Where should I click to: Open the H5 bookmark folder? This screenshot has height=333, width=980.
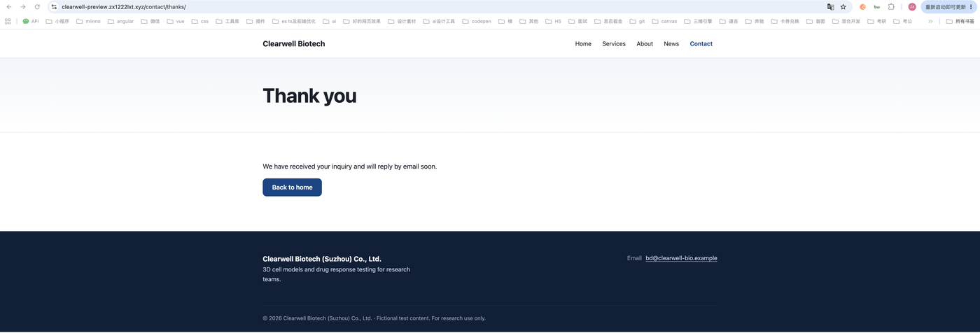tap(553, 21)
